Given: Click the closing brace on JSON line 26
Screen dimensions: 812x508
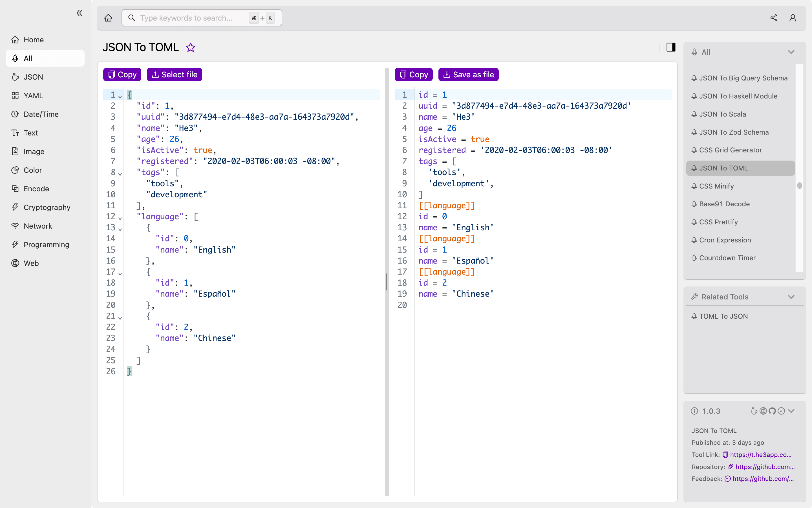Looking at the screenshot, I should (x=129, y=372).
